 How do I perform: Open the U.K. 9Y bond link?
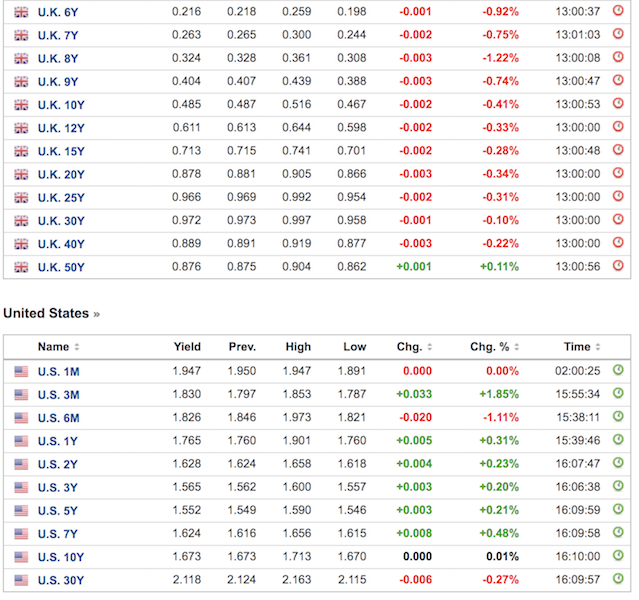[x=58, y=82]
